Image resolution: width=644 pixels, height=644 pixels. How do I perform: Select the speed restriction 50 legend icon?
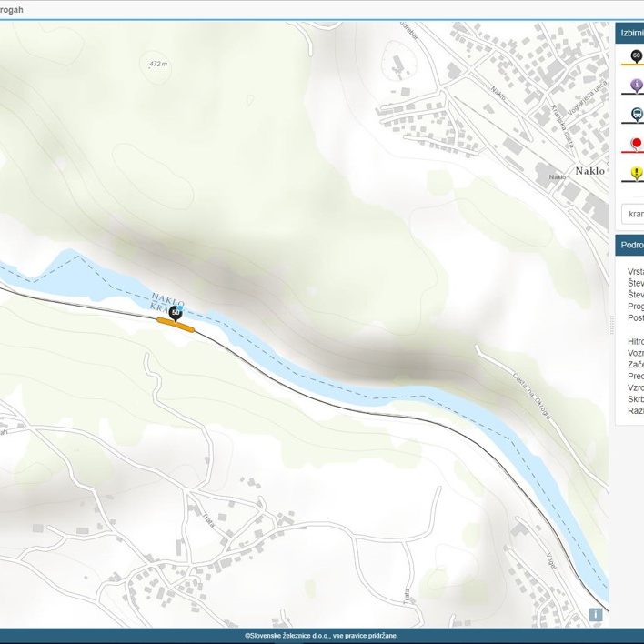click(636, 57)
